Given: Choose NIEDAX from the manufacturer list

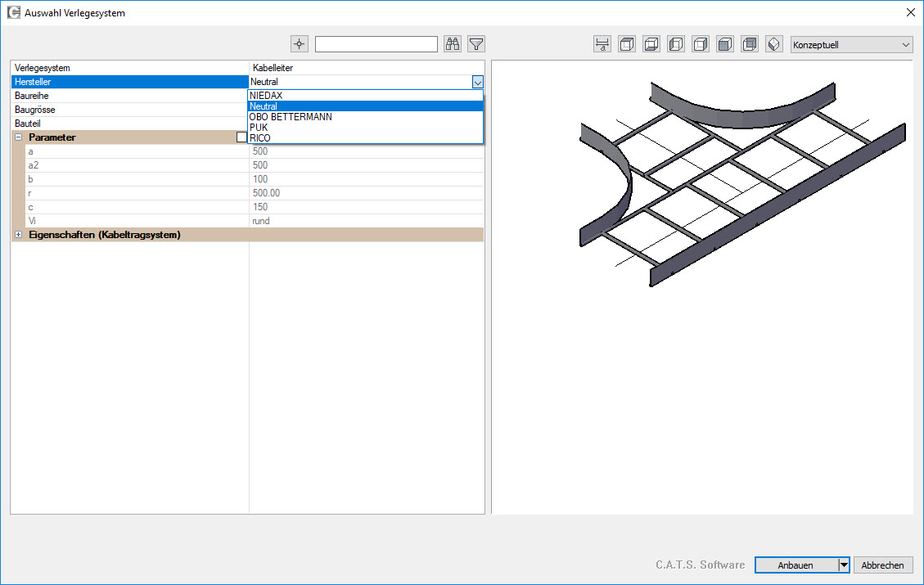Looking at the screenshot, I should [267, 96].
